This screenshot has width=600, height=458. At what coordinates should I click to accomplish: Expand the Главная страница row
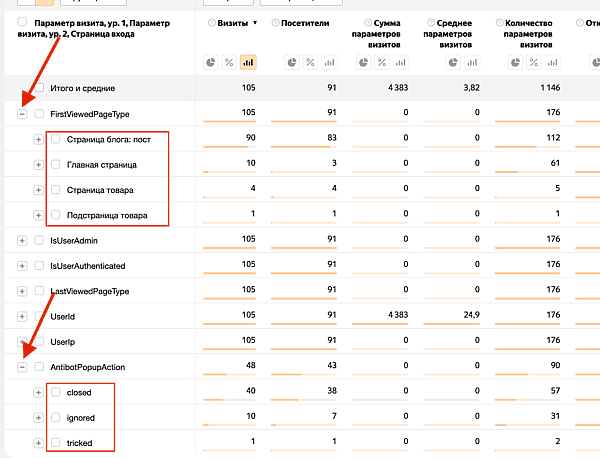coord(38,165)
